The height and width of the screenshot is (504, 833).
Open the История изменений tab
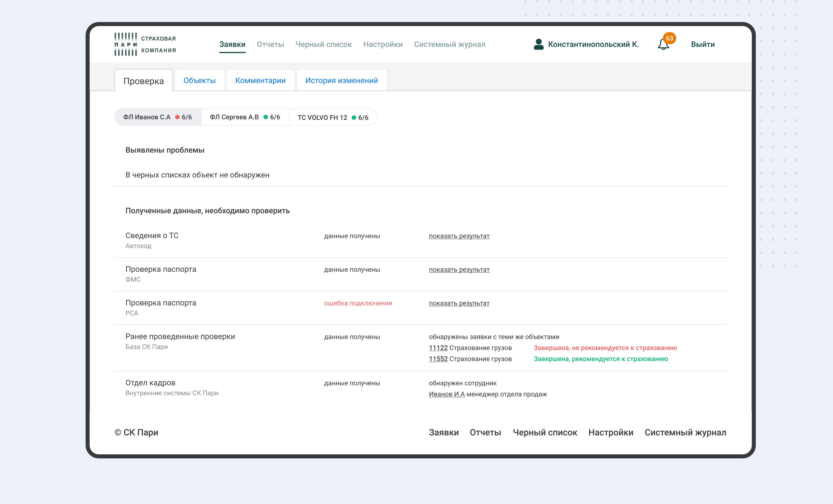(341, 80)
